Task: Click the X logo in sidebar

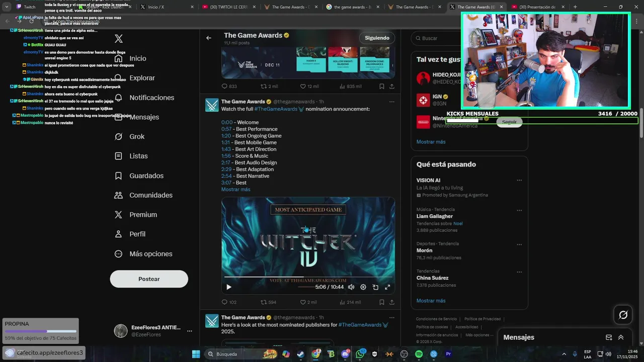Action: click(119, 39)
